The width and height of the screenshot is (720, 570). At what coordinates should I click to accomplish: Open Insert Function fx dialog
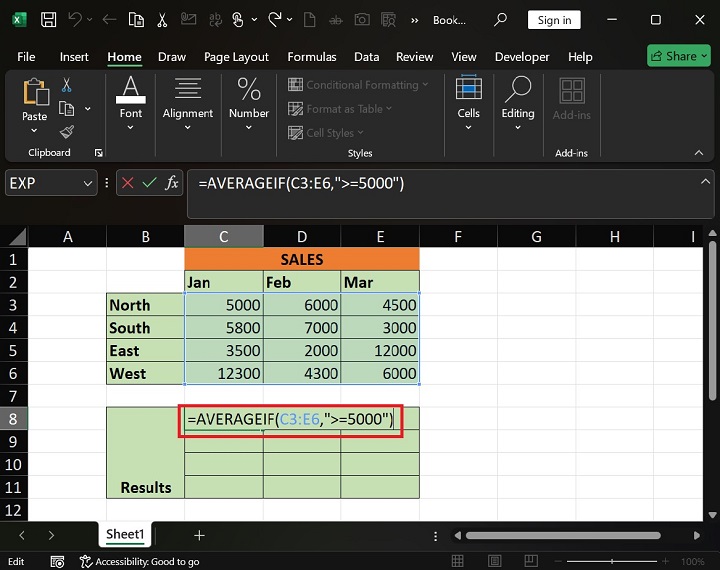172,183
